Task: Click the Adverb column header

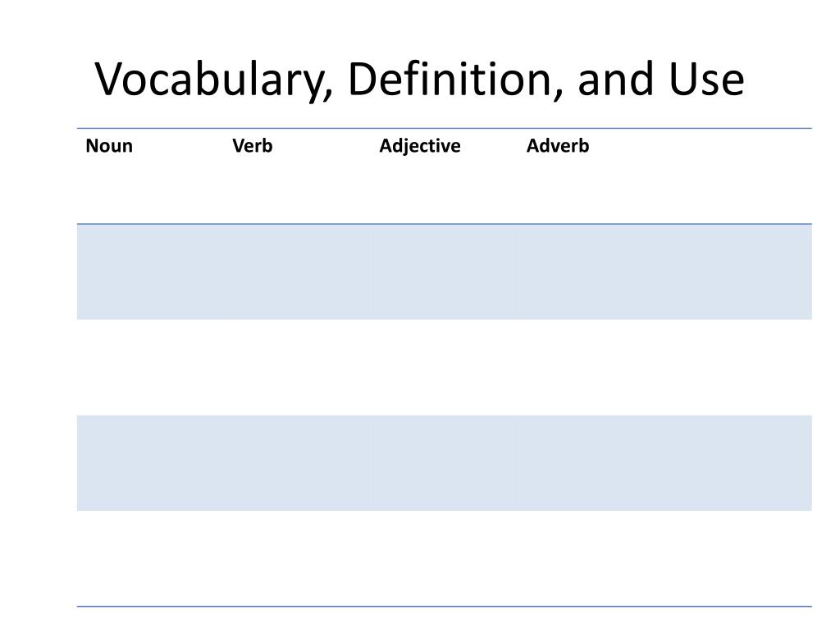Action: point(558,146)
